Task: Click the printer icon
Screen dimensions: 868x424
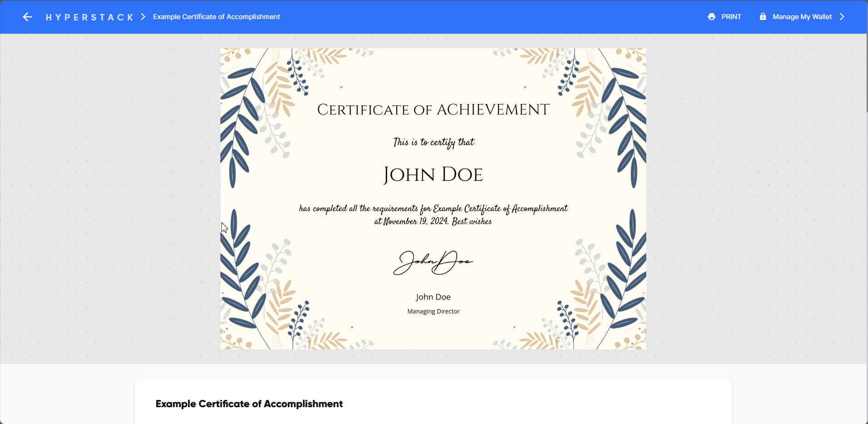Action: point(712,17)
